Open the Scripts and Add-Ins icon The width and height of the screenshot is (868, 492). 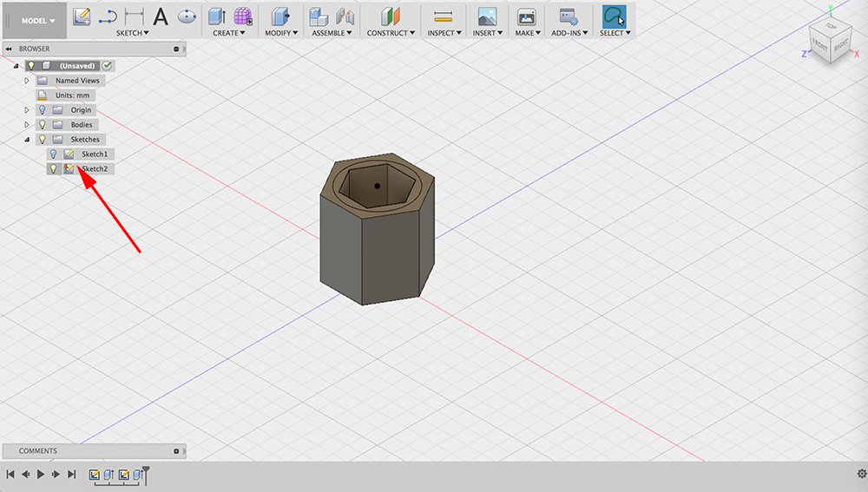569,16
